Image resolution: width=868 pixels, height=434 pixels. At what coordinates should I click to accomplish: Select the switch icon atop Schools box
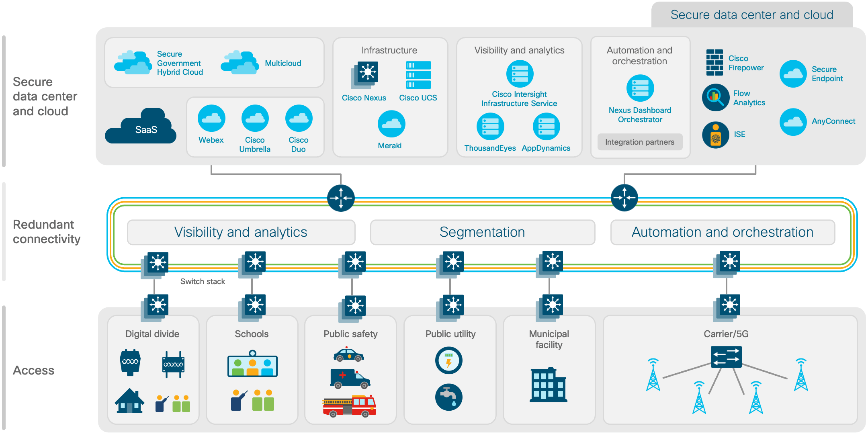click(x=252, y=308)
